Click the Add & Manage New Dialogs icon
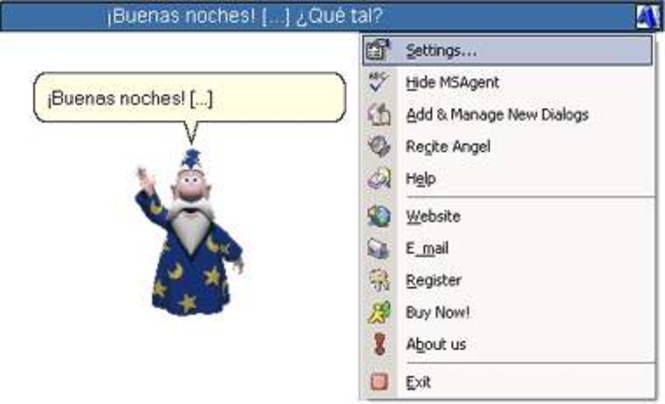Viewport: 665px width, 404px height. [x=379, y=114]
